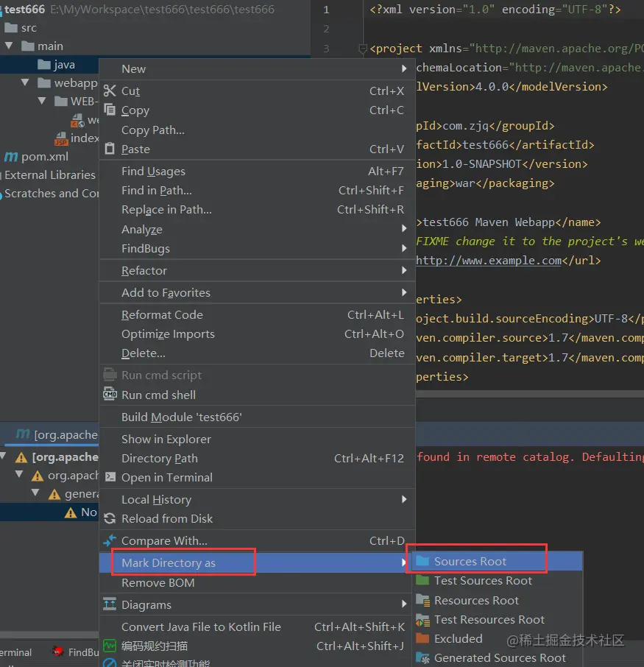Click the webapp folder icon
Viewport: 644px width, 667px height.
click(x=44, y=82)
